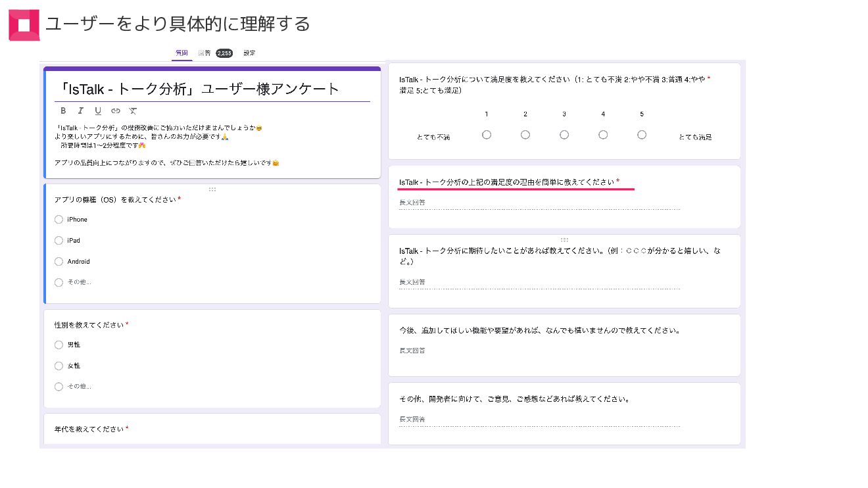This screenshot has height=488, width=868.
Task: Select その他 under the gender question
Action: [x=59, y=387]
